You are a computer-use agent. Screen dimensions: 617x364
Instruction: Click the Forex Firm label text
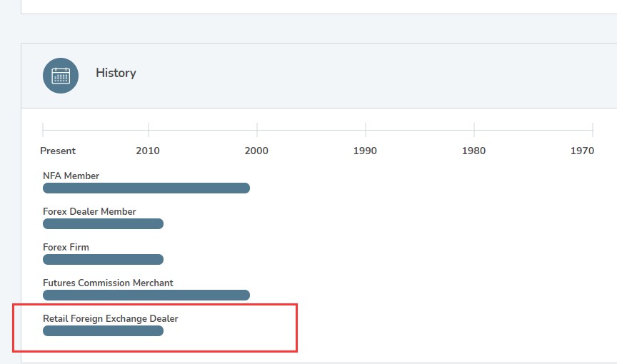(66, 247)
